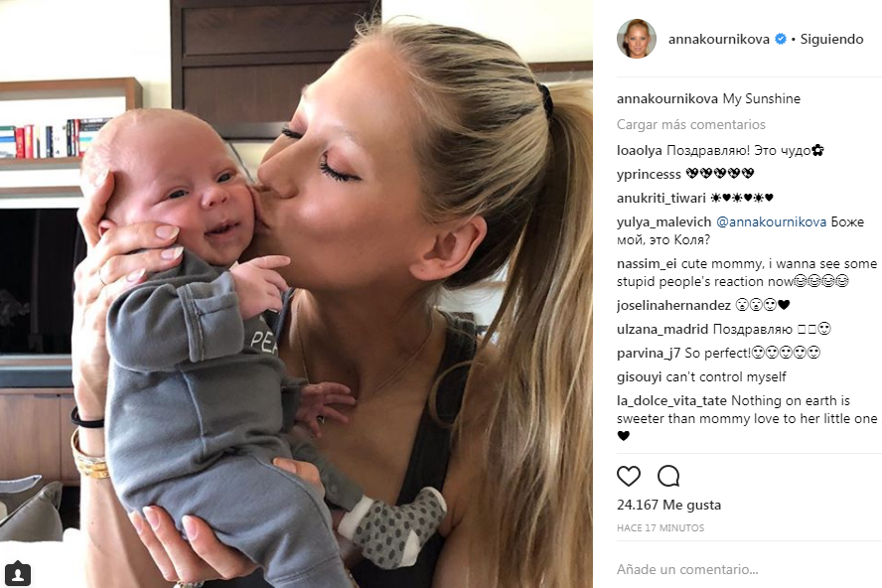Open comment using speech bubble icon
The height and width of the screenshot is (588, 882).
668,476
